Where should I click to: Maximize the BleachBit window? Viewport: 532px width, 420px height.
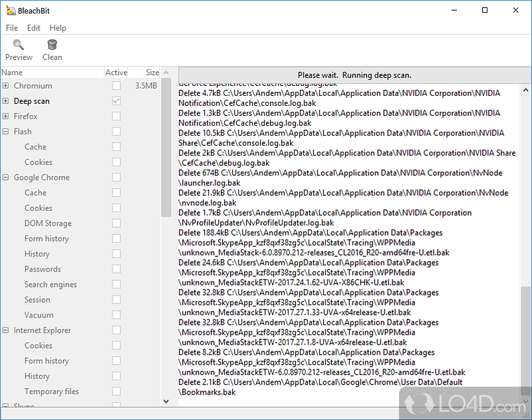[485, 10]
